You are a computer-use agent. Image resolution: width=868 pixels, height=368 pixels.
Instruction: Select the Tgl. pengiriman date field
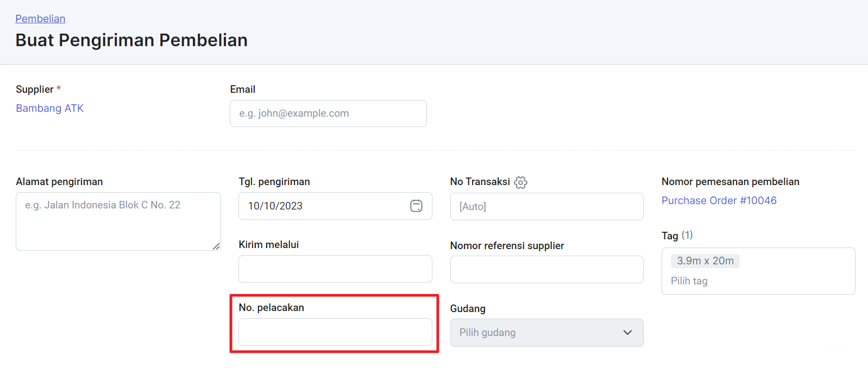(x=335, y=206)
